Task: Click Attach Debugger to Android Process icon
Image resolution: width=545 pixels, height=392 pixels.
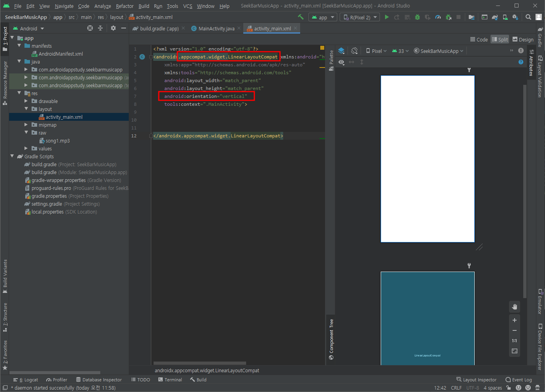Action: (x=448, y=17)
